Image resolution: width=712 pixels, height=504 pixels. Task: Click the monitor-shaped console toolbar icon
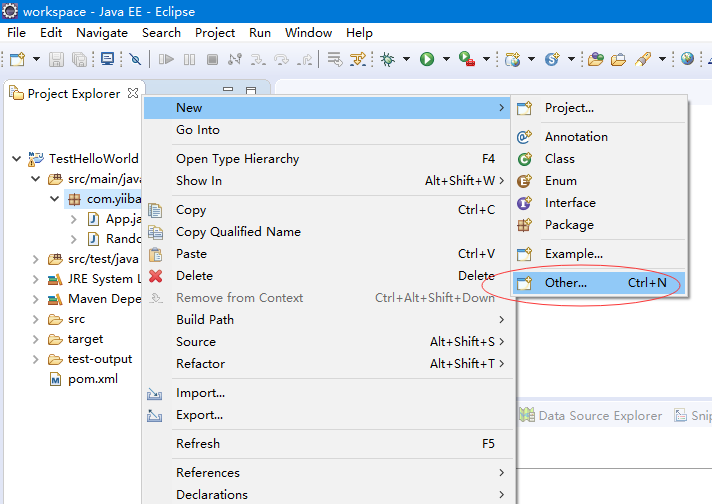(x=108, y=59)
